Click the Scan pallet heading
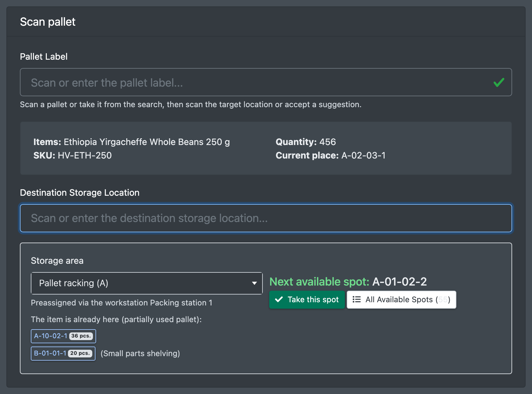 pyautogui.click(x=48, y=22)
